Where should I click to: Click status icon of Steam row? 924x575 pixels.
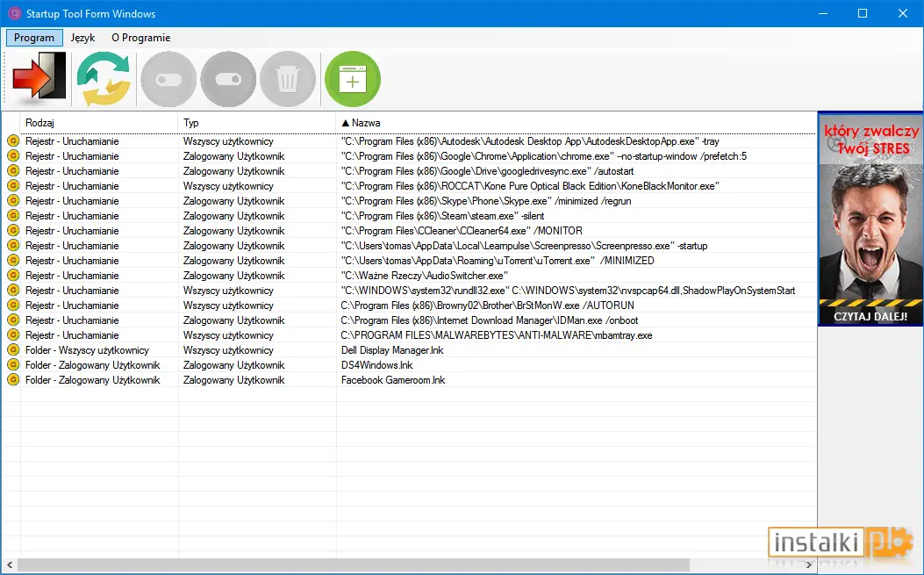pyautogui.click(x=13, y=216)
